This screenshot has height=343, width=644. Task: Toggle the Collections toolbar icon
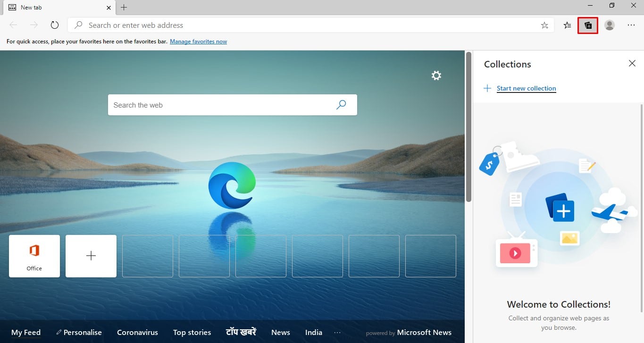(x=588, y=25)
